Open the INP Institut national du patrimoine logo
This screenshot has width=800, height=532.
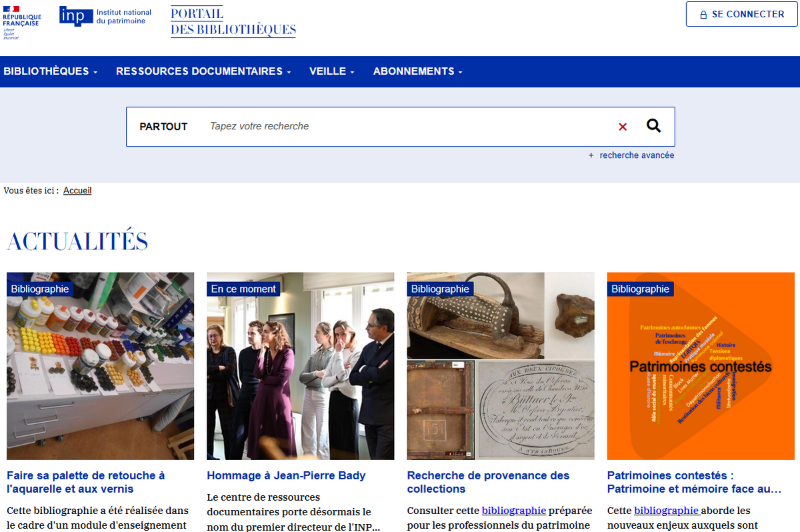pyautogui.click(x=105, y=15)
